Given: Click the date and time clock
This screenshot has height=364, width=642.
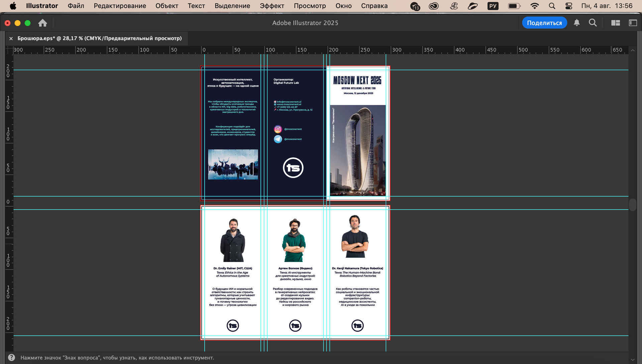Looking at the screenshot, I should pyautogui.click(x=607, y=6).
